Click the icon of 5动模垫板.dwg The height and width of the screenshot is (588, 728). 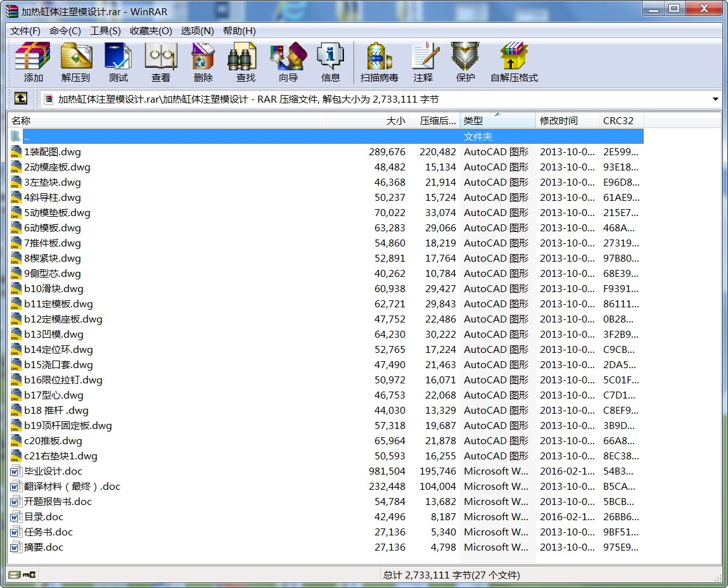coord(16,213)
